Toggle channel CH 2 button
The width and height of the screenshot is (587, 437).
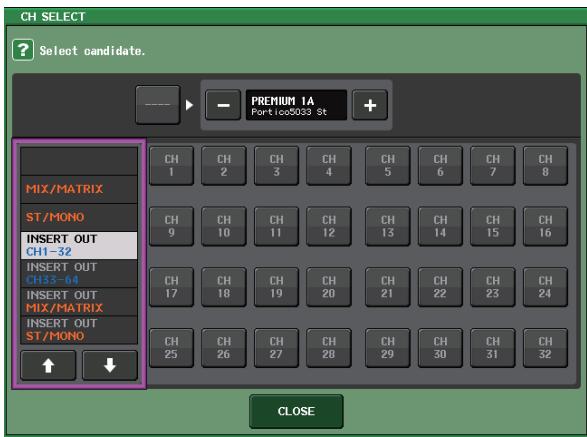click(x=224, y=166)
